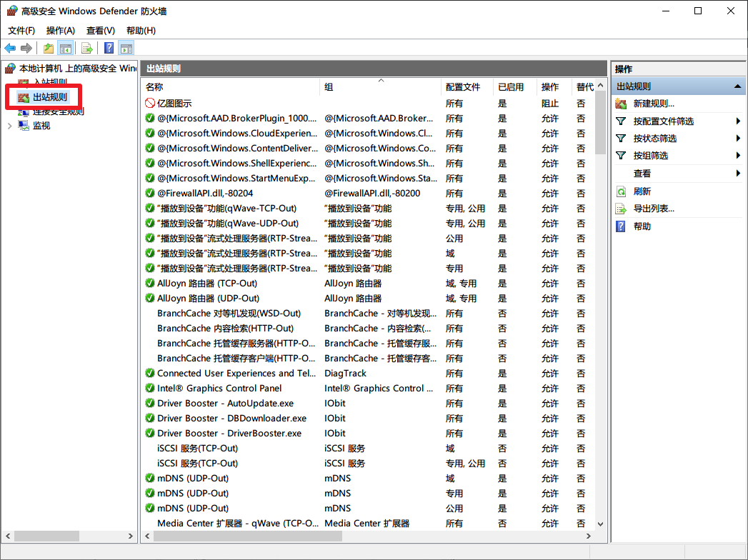Open the 文件(F) menu
The width and height of the screenshot is (748, 560).
tap(21, 31)
